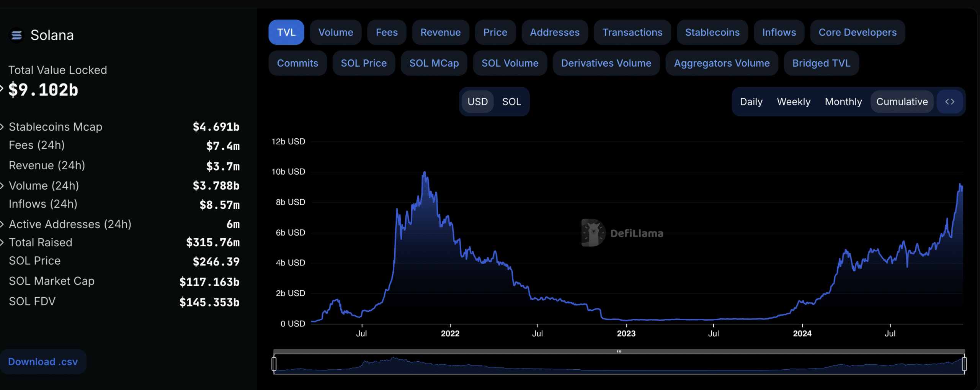Toggle the Inflows chart metric

(x=779, y=32)
